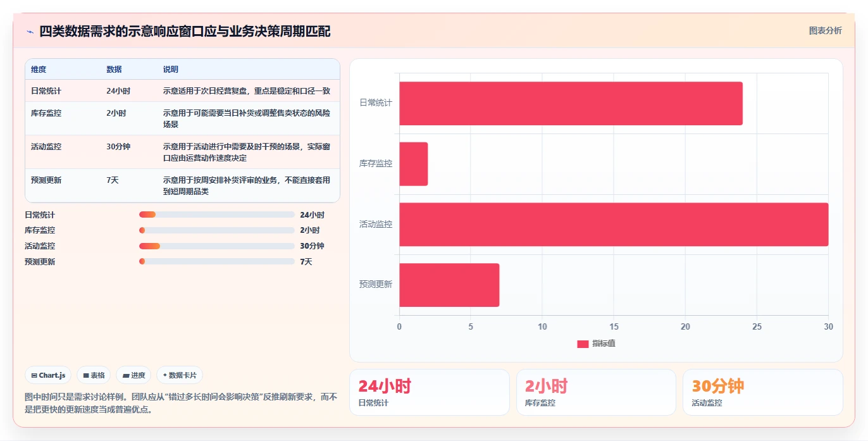Click the lightning icon beside the title

tap(30, 32)
